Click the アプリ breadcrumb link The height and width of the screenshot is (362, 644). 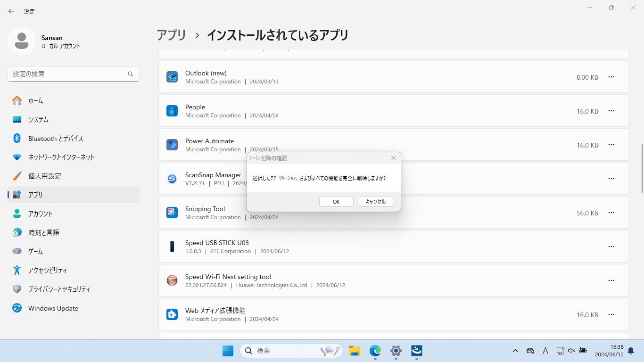point(172,35)
